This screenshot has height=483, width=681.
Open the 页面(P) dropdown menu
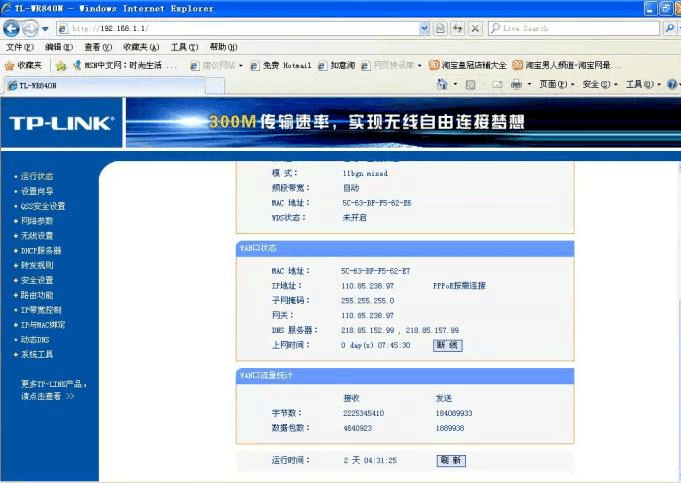(557, 85)
